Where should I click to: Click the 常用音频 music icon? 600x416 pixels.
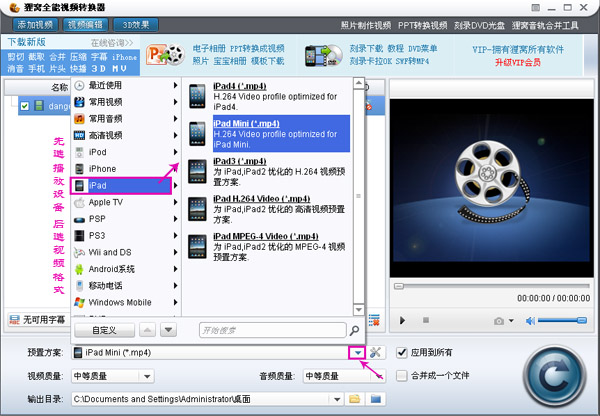coord(79,119)
